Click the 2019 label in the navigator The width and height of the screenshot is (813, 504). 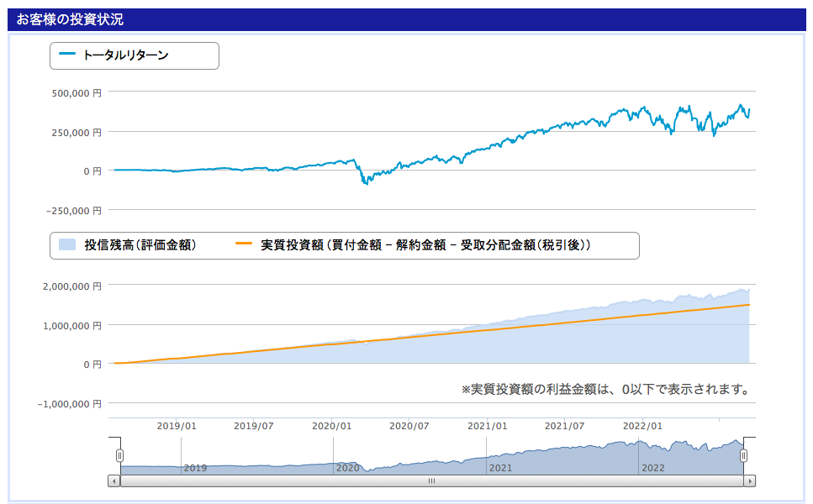tap(195, 468)
